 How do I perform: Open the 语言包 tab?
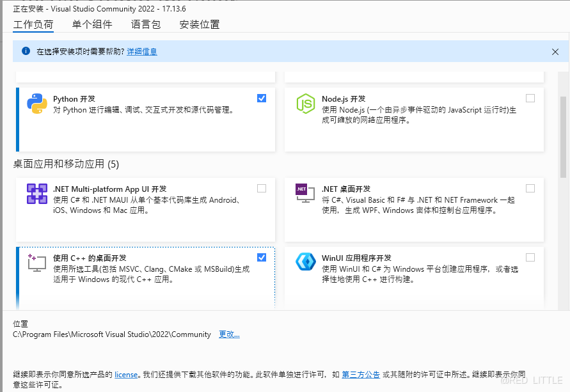146,25
